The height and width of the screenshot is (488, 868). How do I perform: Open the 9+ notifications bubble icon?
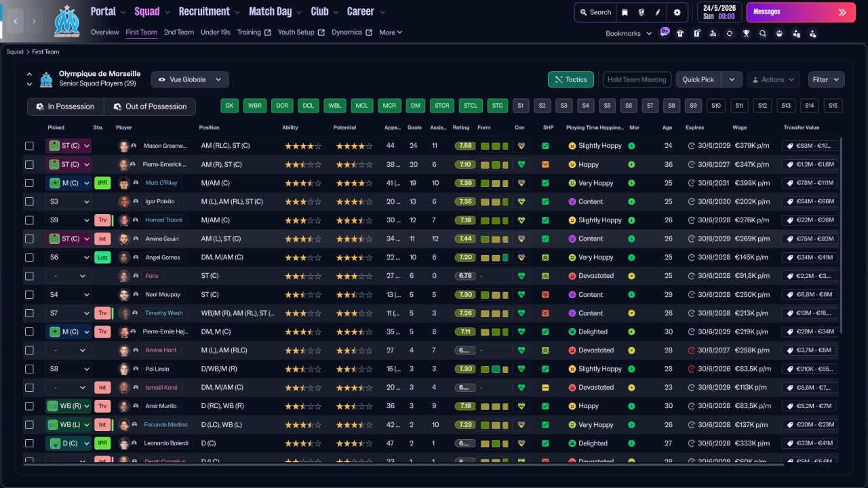(665, 32)
